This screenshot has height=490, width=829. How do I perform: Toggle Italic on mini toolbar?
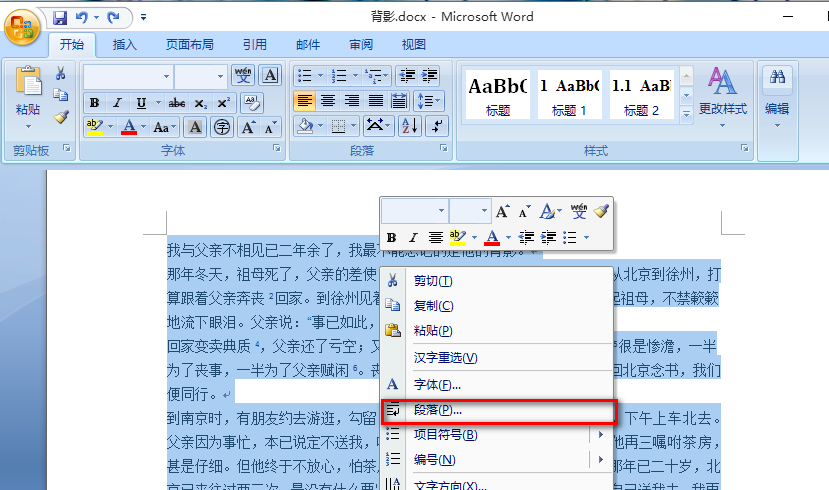point(413,238)
